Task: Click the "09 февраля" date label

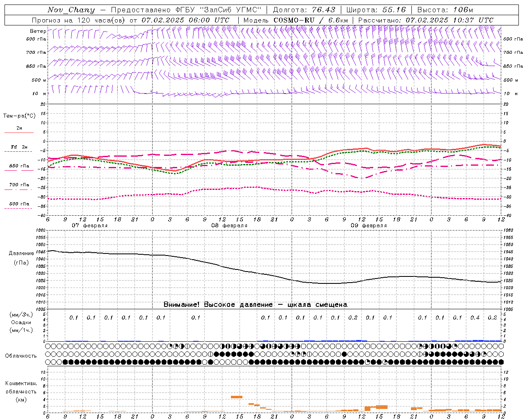Action: [369, 226]
